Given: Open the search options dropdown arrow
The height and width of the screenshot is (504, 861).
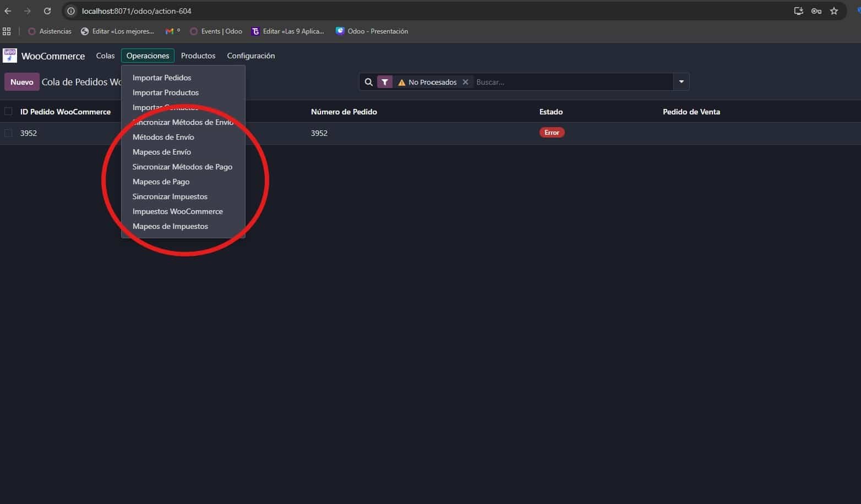Looking at the screenshot, I should pos(681,81).
